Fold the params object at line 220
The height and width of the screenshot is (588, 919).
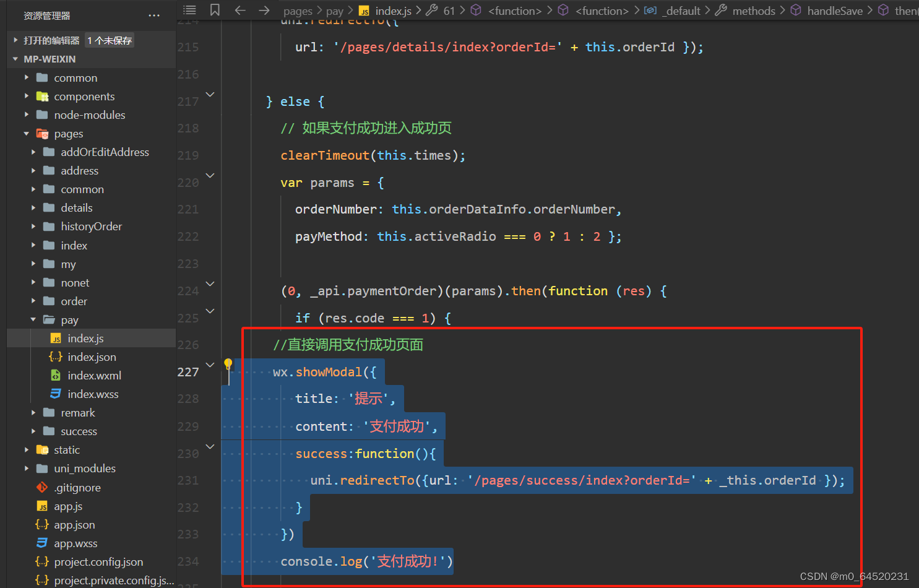point(210,176)
